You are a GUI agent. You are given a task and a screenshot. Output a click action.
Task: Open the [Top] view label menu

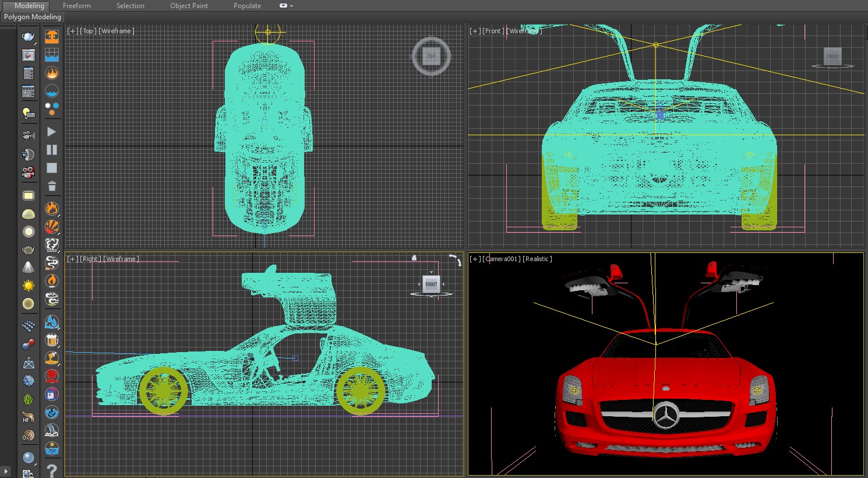89,31
